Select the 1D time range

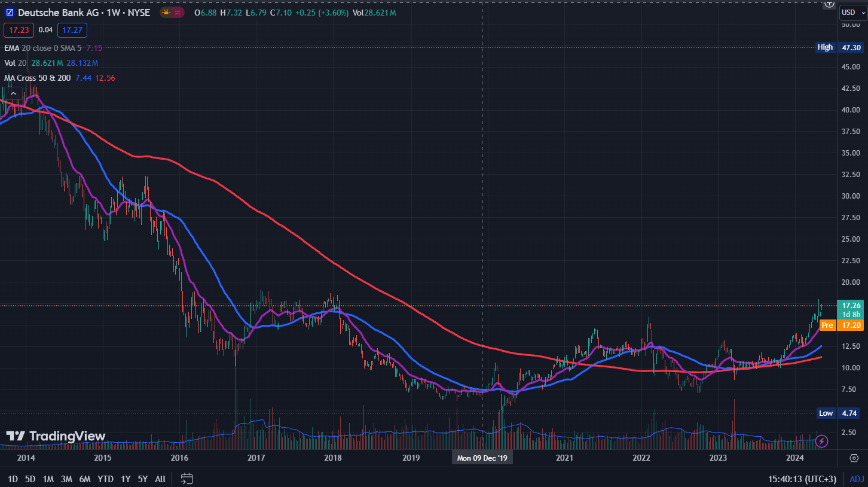point(13,479)
